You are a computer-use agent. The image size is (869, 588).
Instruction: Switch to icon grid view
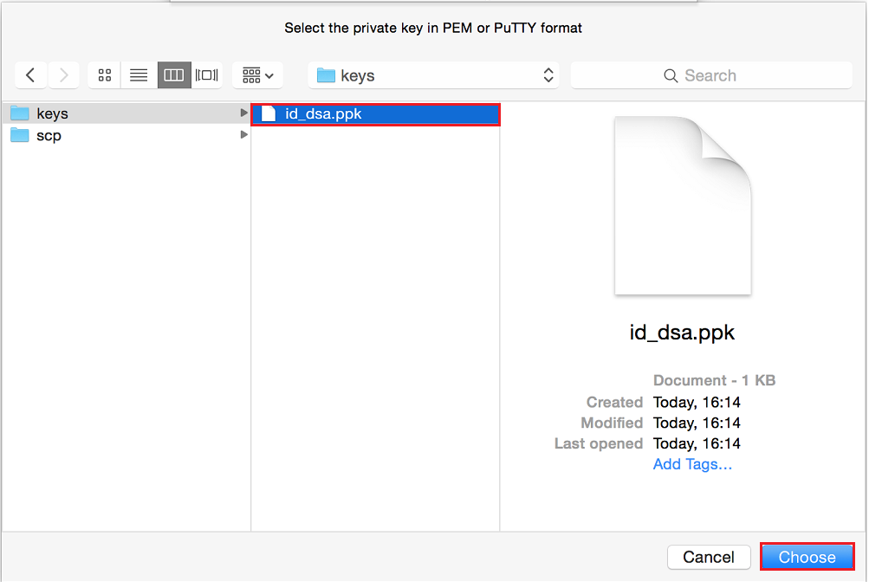[105, 75]
